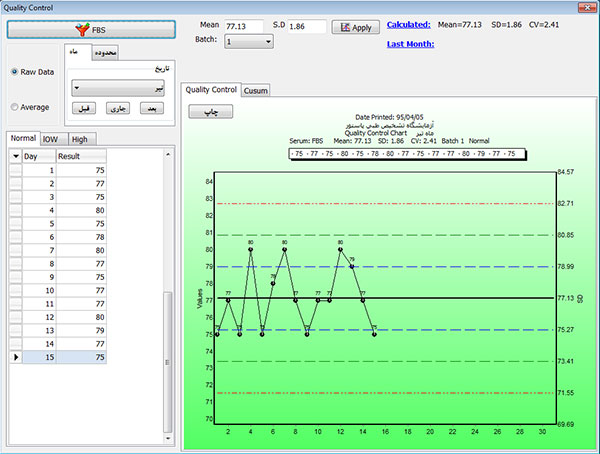
Task: Select the row selector for day 15
Action: pos(16,357)
